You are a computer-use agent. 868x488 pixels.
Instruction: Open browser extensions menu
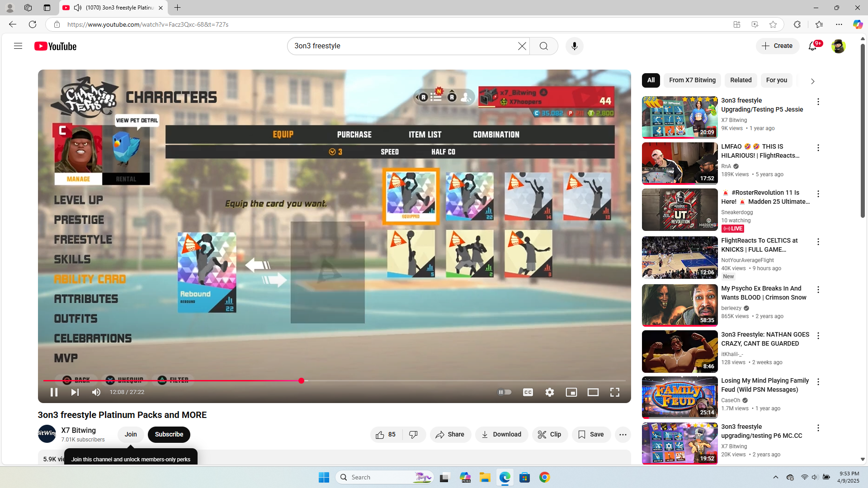coord(797,24)
